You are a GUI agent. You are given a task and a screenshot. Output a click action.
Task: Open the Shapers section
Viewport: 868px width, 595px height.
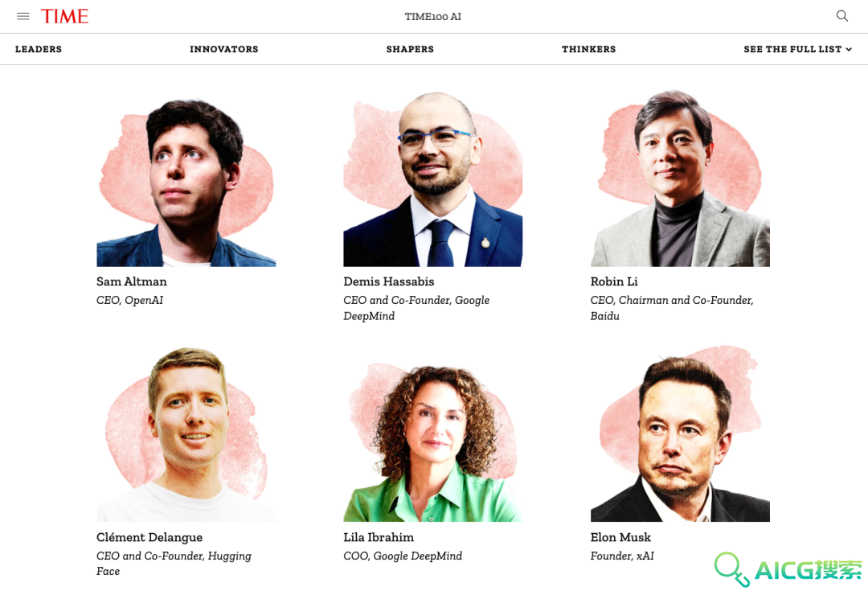[410, 49]
